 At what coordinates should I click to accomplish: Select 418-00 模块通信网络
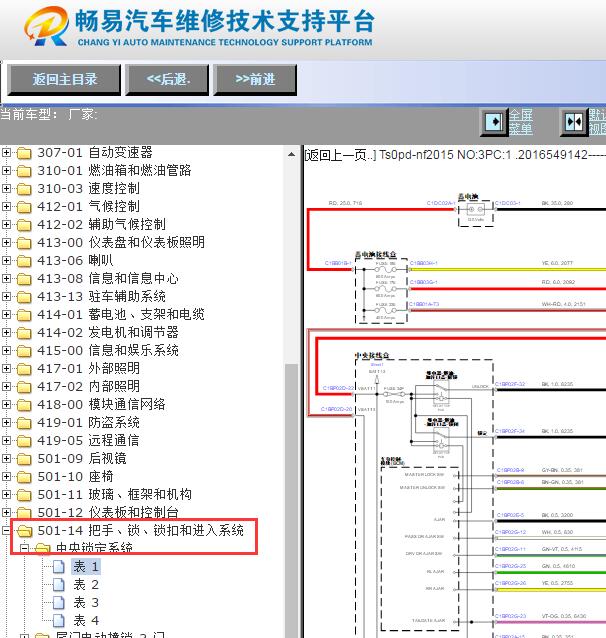101,404
